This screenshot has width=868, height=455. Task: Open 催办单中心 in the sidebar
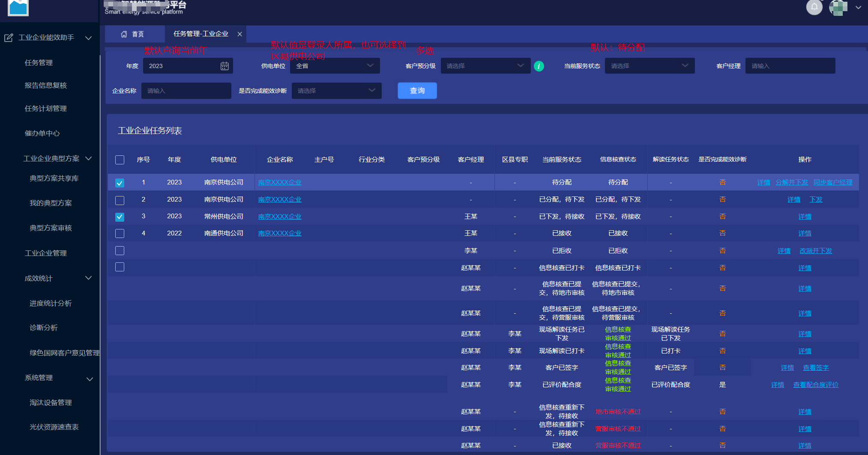[42, 134]
